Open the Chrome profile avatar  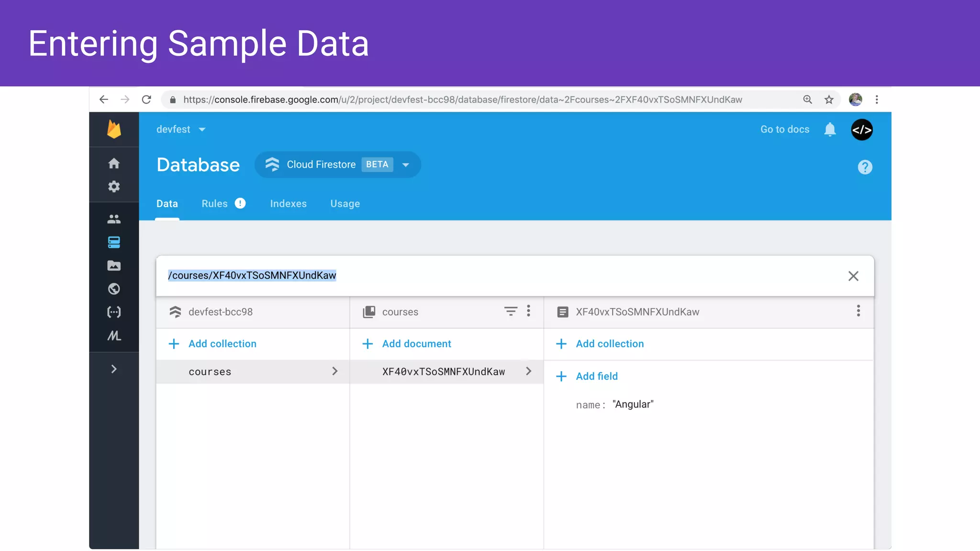click(855, 99)
